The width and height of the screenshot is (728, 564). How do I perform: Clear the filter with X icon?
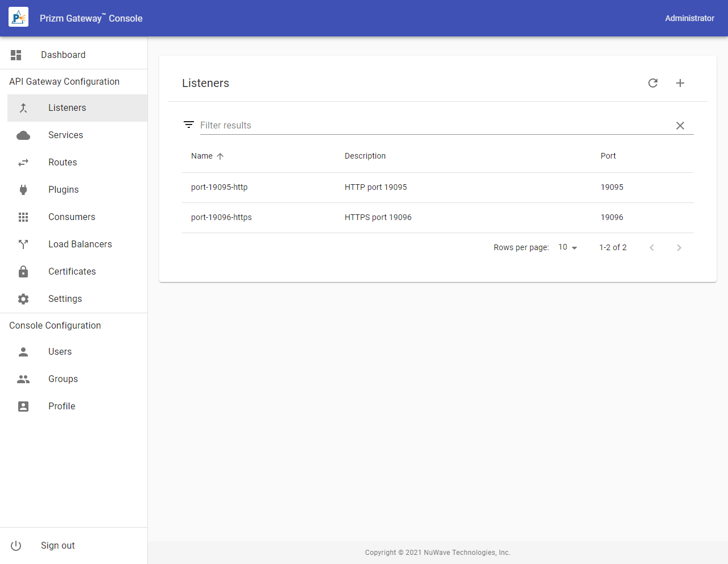tap(680, 126)
